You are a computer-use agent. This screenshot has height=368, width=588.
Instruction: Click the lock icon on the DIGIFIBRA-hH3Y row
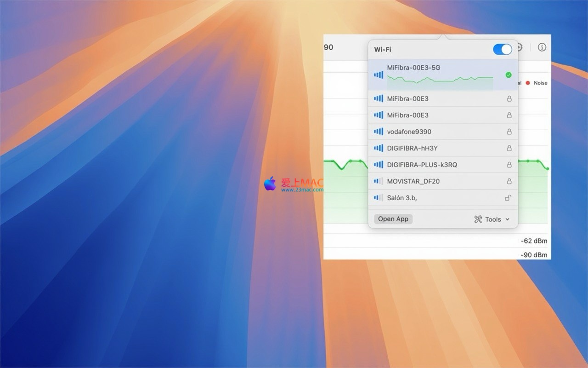[509, 148]
